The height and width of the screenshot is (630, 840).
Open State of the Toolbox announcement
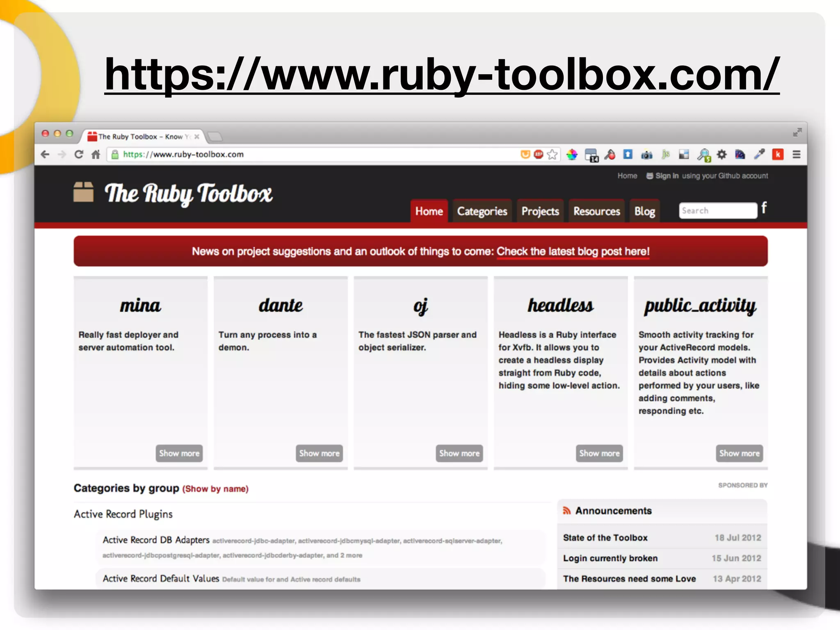click(x=605, y=538)
